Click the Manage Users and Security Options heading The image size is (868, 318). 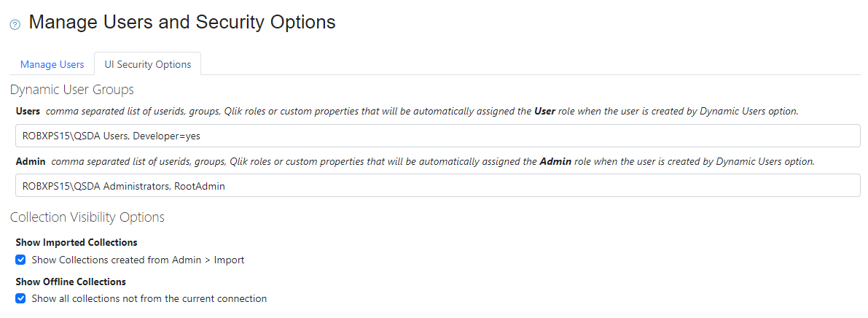pyautogui.click(x=182, y=23)
